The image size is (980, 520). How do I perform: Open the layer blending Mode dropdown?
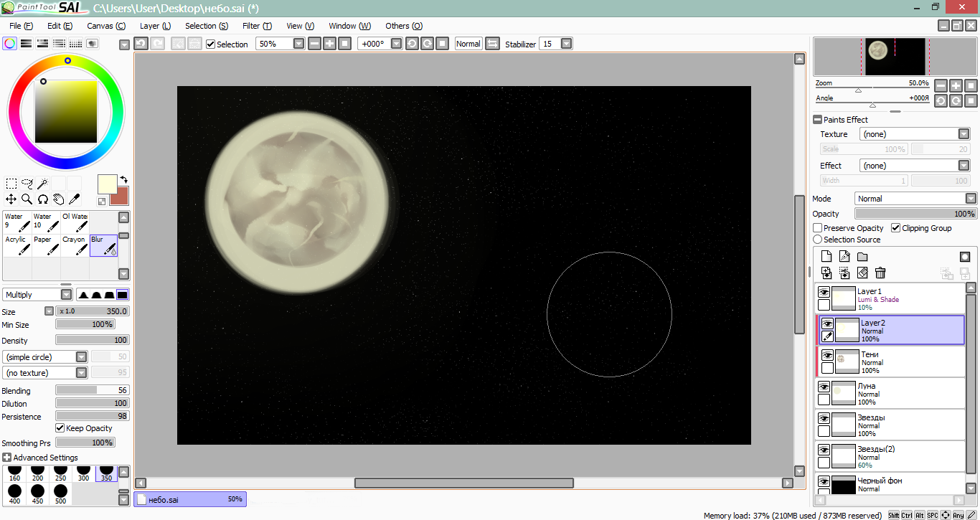click(x=915, y=199)
